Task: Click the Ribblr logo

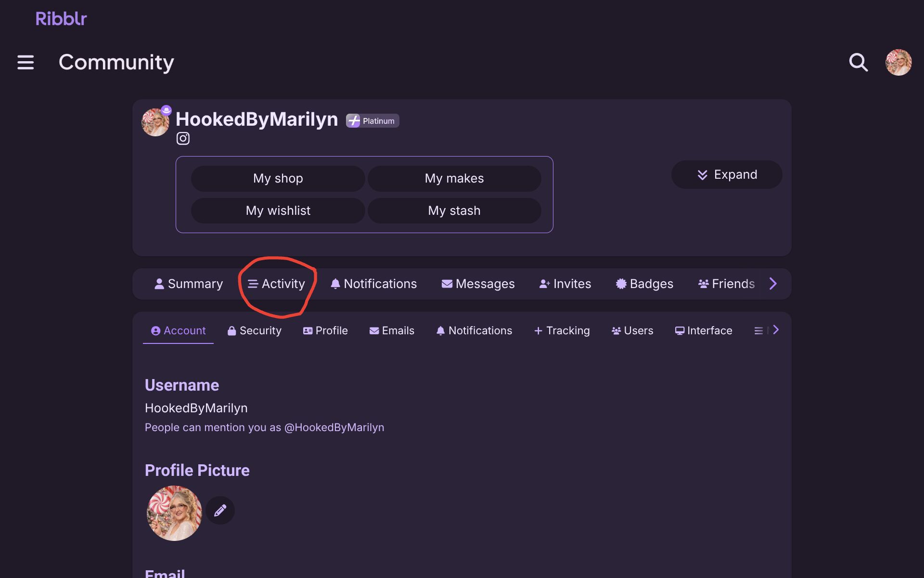Action: [x=61, y=19]
